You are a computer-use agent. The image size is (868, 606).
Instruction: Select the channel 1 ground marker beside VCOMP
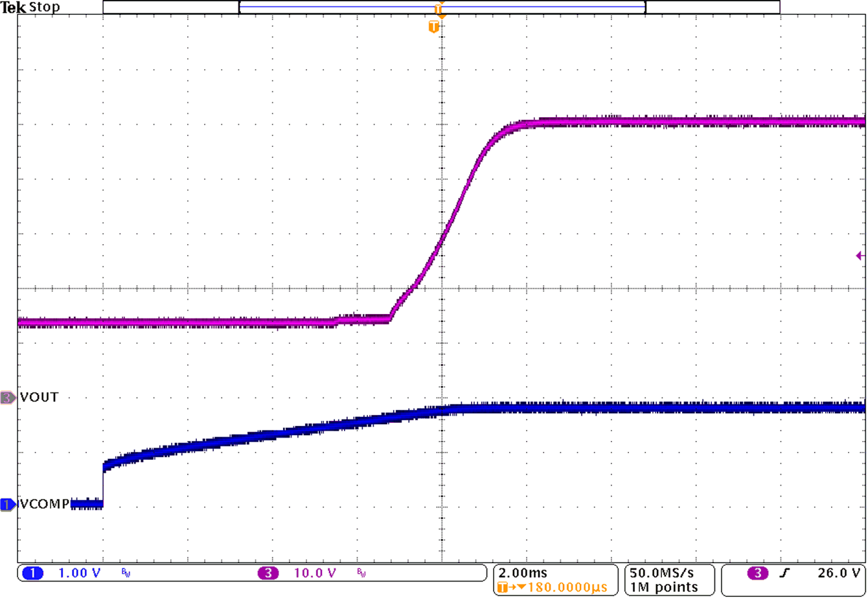pos(8,504)
